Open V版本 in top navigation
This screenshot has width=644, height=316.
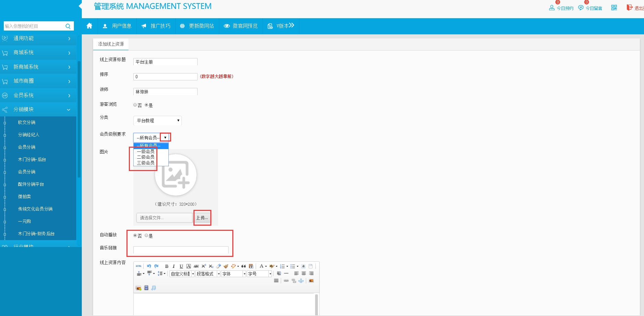coord(281,26)
